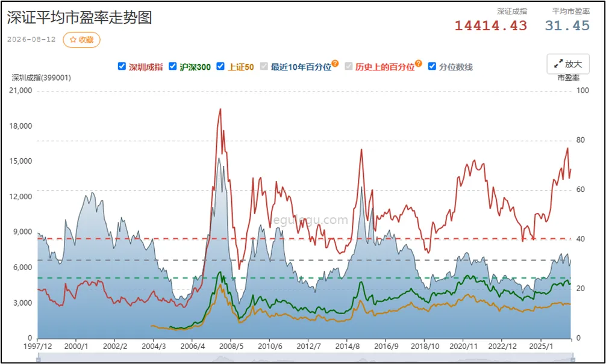Uncheck the 深圳成指 series checkbox
Image resolution: width=606 pixels, height=364 pixels.
click(x=122, y=66)
